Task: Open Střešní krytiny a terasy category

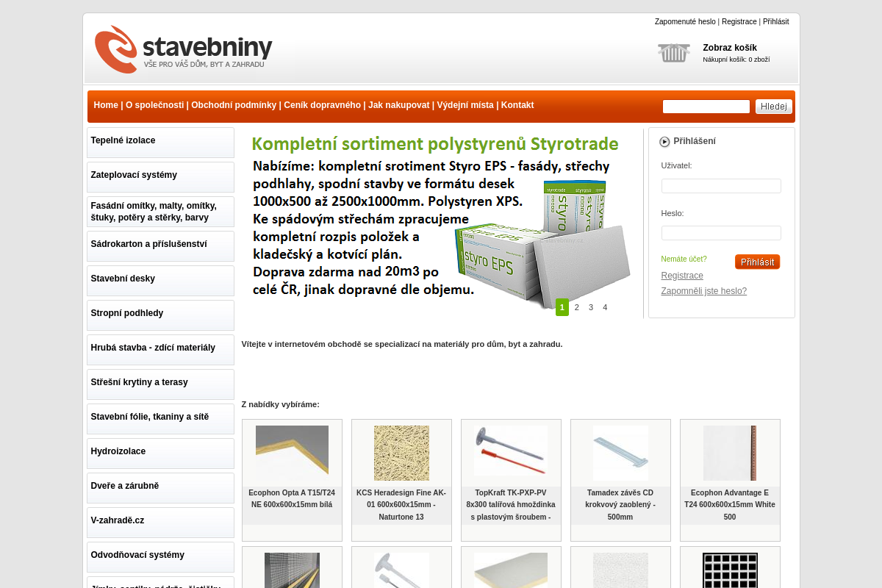Action: click(x=160, y=384)
